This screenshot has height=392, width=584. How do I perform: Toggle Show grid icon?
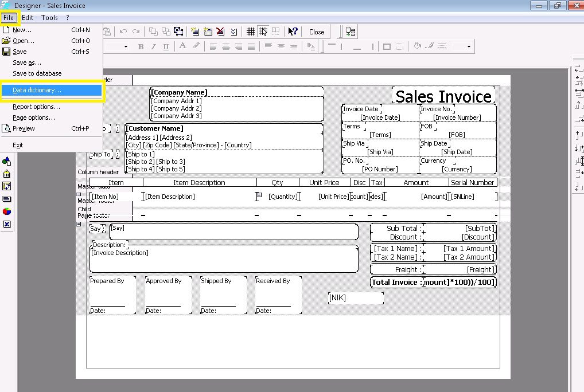251,32
